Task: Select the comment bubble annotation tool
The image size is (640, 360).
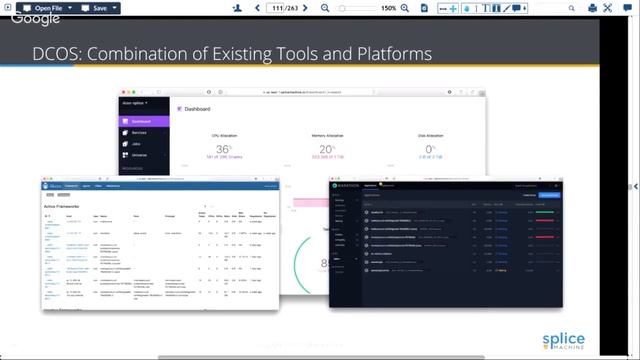Action: coord(516,8)
